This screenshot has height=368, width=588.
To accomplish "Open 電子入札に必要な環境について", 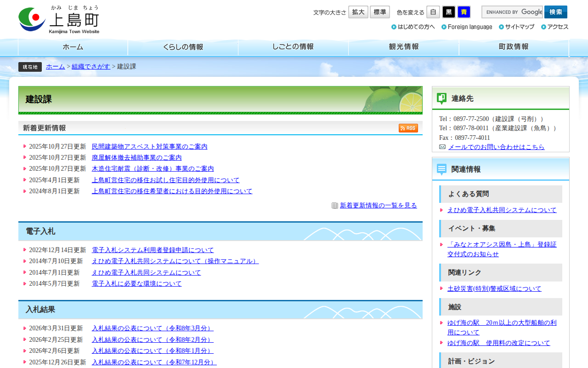I will pos(137,284).
